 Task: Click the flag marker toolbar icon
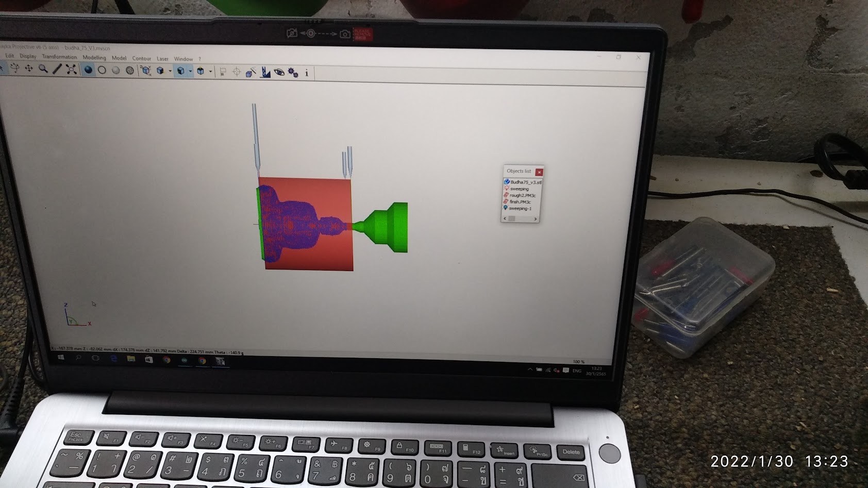click(x=223, y=72)
